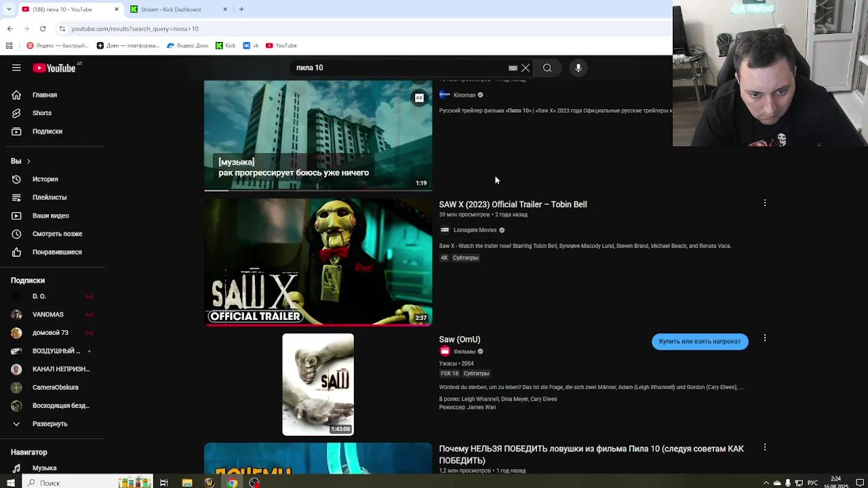Screen dimensions: 868x488
Task: Open the Дзен bookmark
Action: pyautogui.click(x=128, y=45)
